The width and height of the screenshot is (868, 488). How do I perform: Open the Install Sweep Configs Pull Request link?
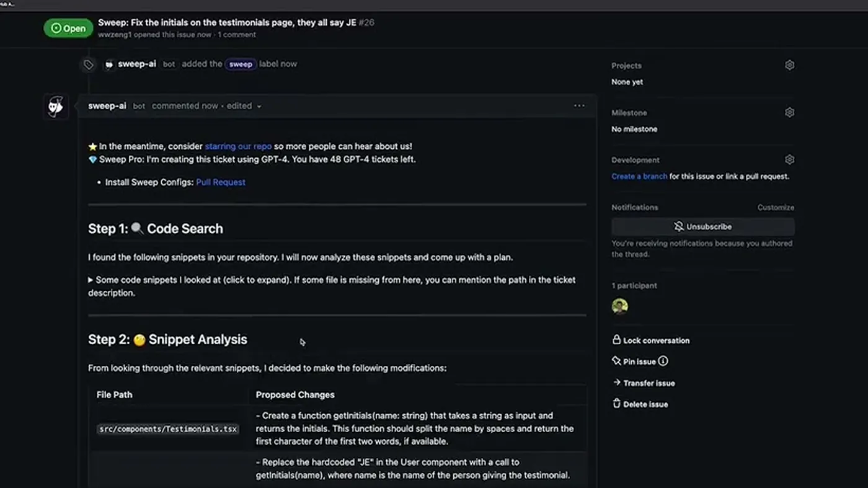click(221, 182)
